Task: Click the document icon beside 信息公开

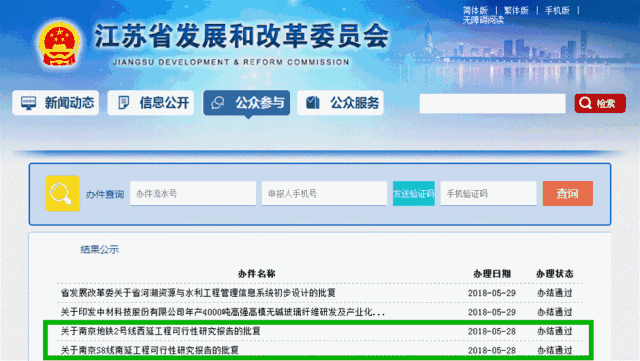Action: 123,103
